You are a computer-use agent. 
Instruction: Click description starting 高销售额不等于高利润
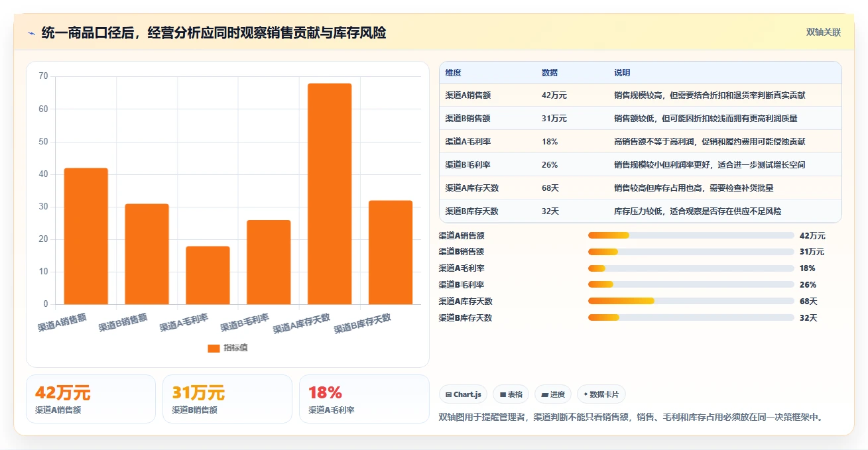point(710,142)
